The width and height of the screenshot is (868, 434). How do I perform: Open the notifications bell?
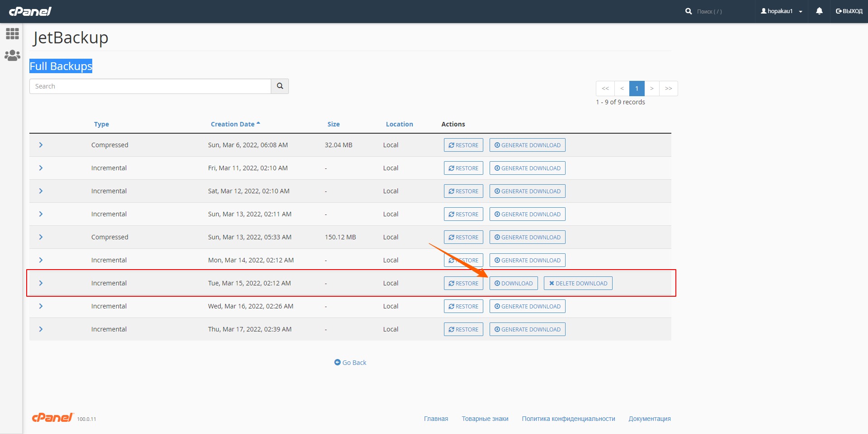coord(819,11)
